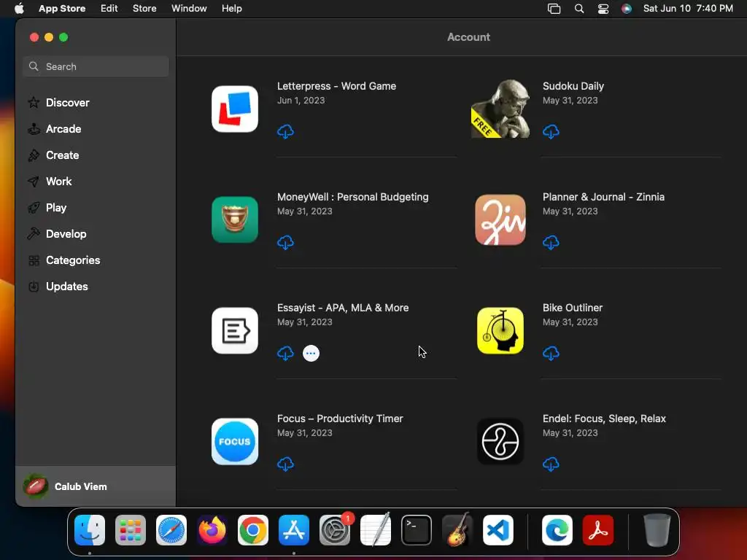747x560 pixels.
Task: Open the Apple menu
Action: click(19, 8)
